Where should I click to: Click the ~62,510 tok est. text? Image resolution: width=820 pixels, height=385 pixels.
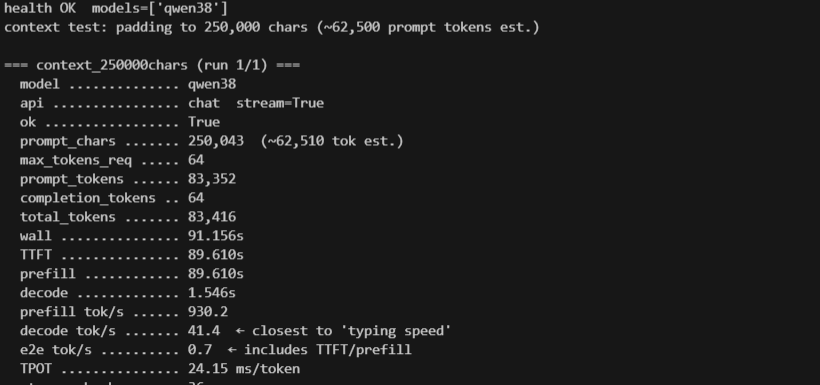point(332,141)
